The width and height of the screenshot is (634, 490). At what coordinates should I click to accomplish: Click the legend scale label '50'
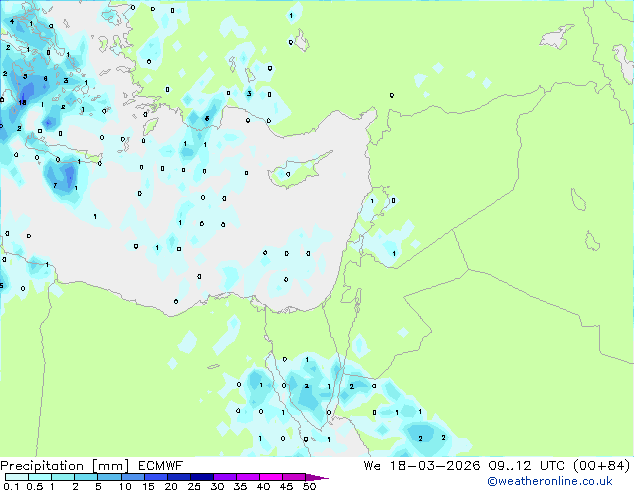(309, 486)
